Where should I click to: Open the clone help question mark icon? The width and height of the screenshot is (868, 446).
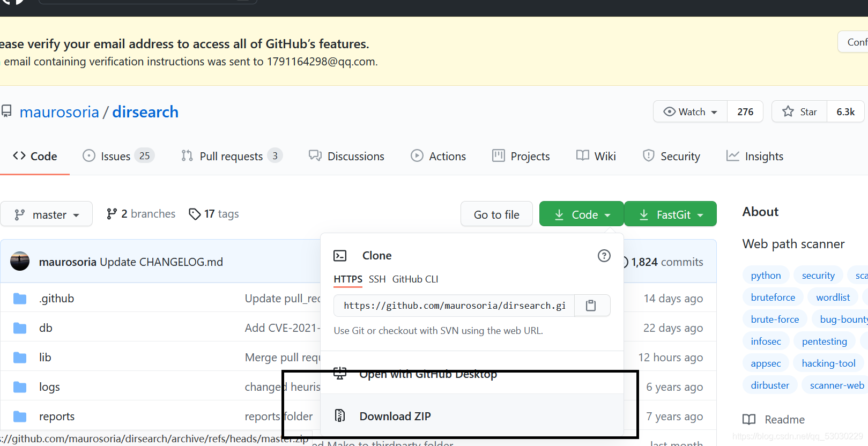point(604,256)
